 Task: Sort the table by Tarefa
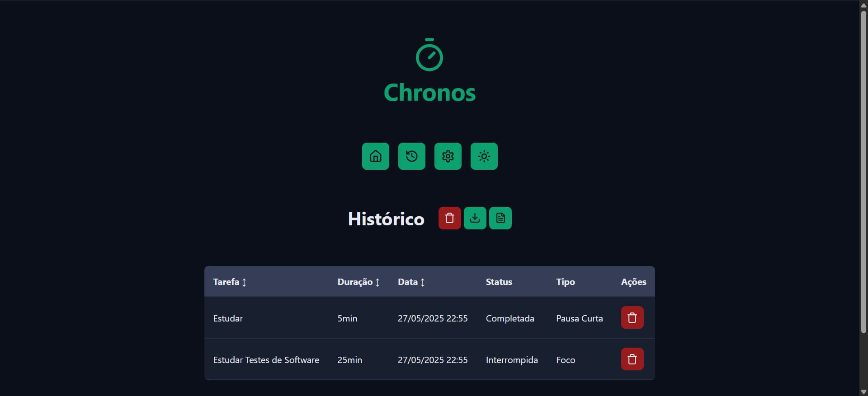[230, 282]
